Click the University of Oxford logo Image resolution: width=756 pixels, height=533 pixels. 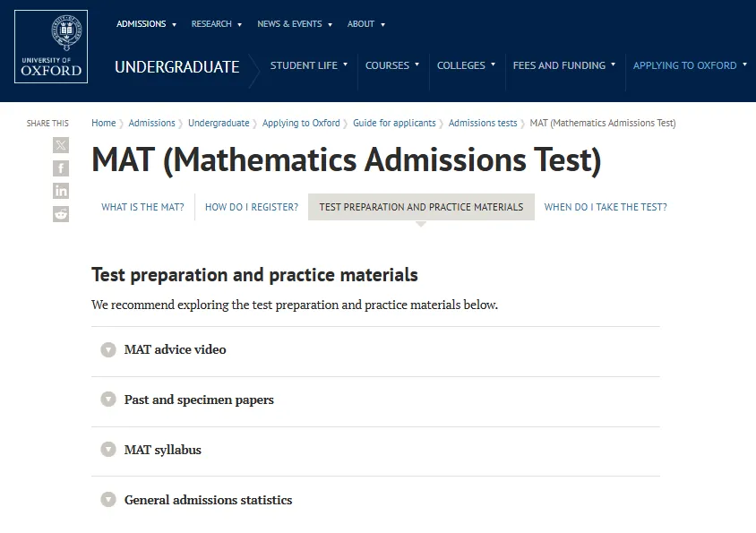(x=51, y=47)
